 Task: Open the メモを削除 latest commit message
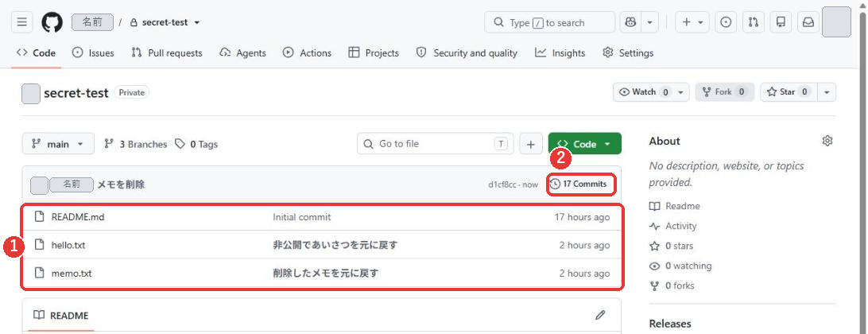click(x=121, y=184)
